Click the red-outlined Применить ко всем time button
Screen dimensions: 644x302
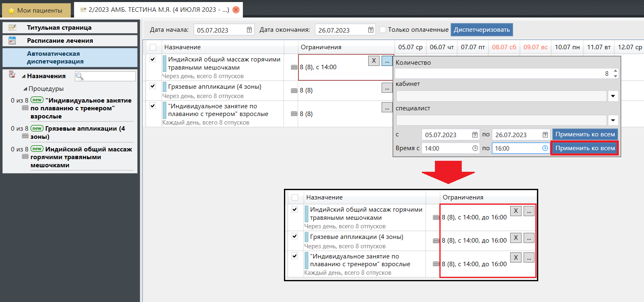(x=585, y=148)
